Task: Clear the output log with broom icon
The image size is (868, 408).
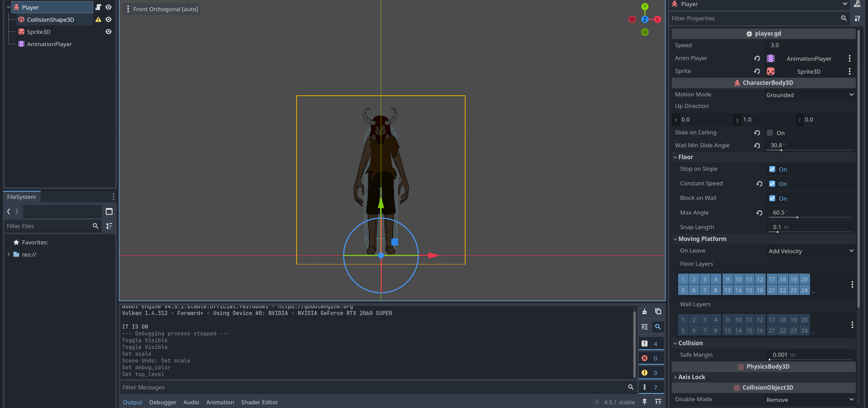Action: click(x=645, y=311)
